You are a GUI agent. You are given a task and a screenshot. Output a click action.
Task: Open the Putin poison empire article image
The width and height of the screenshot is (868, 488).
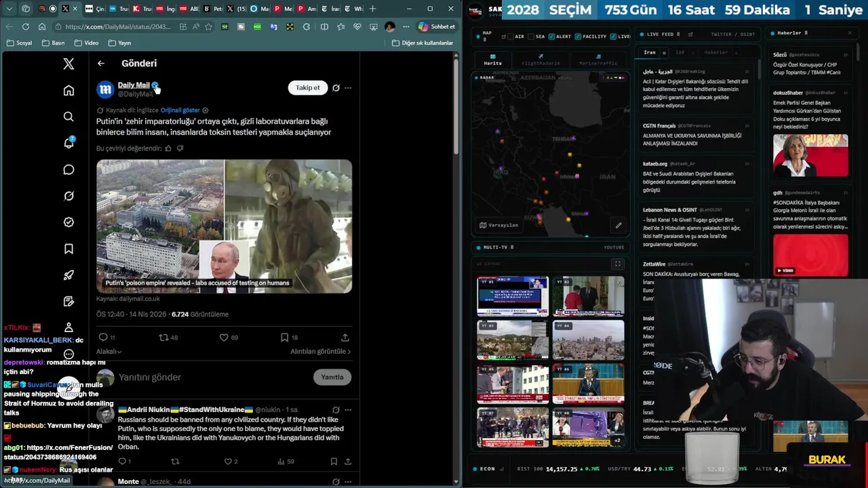tap(224, 226)
